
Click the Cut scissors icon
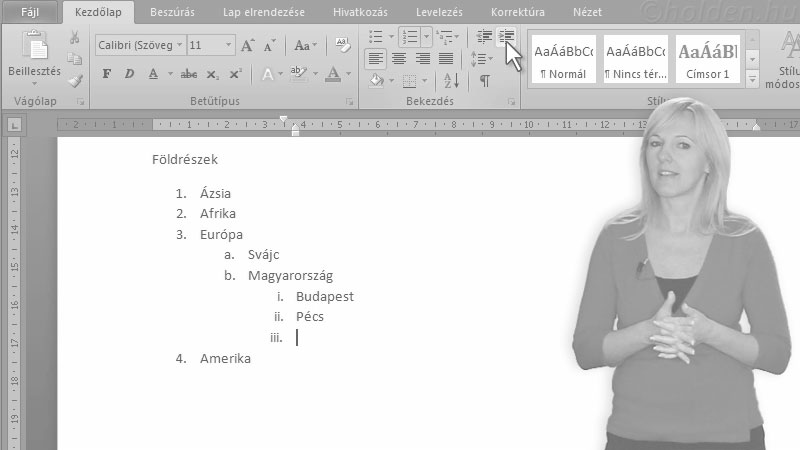tap(75, 37)
